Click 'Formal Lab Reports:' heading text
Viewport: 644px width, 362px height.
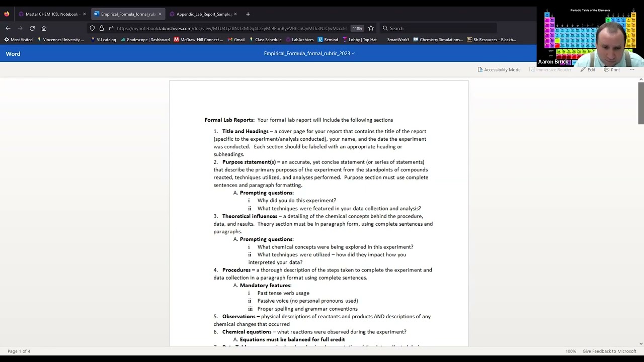[229, 120]
